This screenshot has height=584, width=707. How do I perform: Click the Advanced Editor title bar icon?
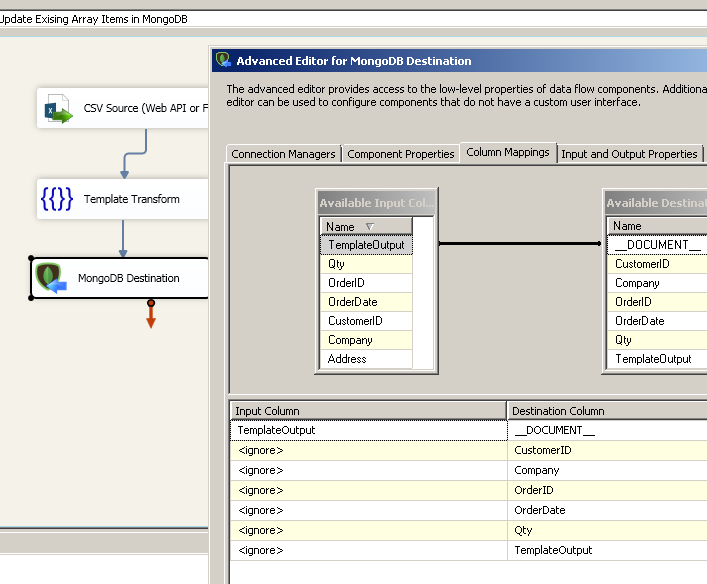pos(223,60)
